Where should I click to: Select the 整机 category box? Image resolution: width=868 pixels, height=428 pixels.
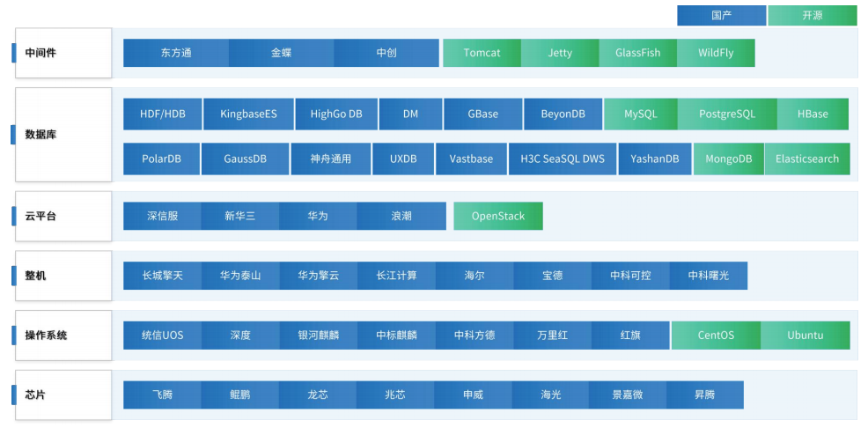click(x=63, y=275)
